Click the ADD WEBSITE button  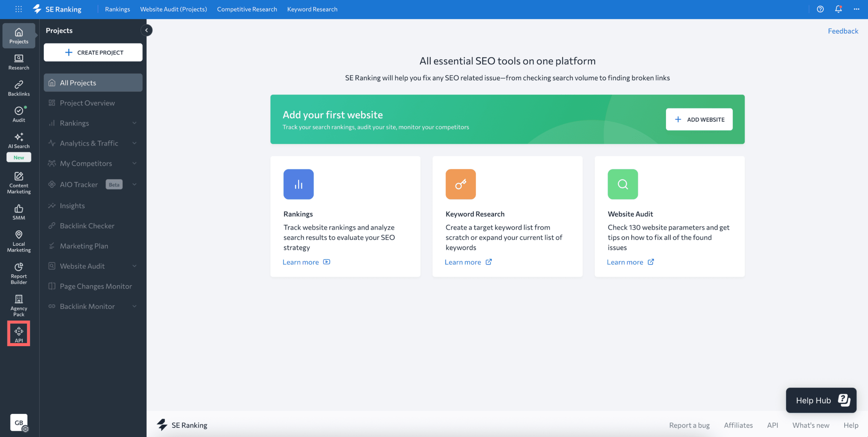click(699, 119)
